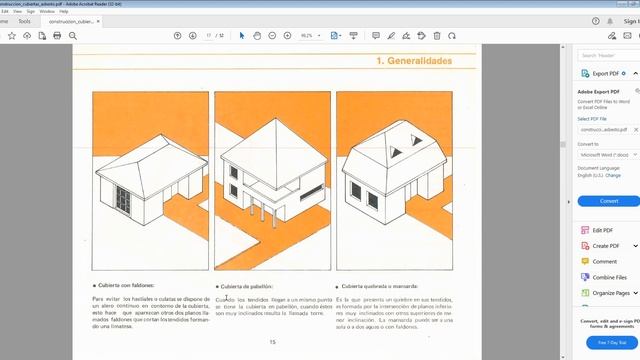Select the arrow selection tool
Screen dimensions: 640x360
point(242,36)
